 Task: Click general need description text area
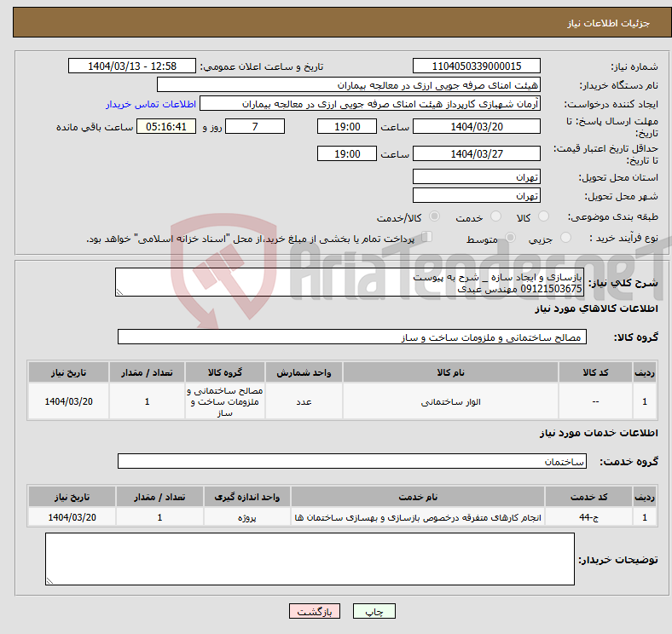[x=350, y=282]
